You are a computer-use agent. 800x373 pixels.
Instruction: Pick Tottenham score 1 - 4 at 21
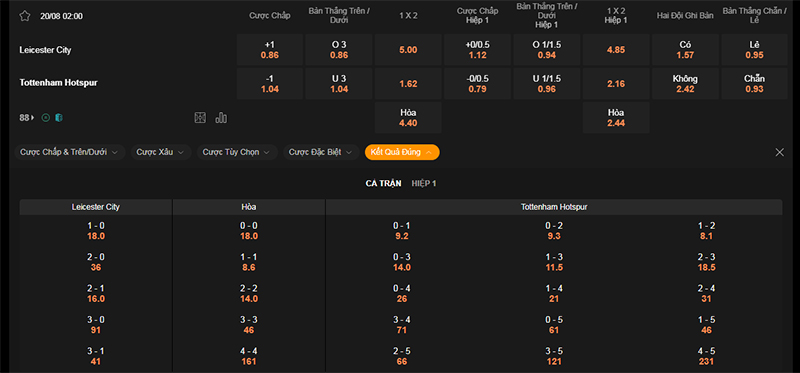point(554,294)
